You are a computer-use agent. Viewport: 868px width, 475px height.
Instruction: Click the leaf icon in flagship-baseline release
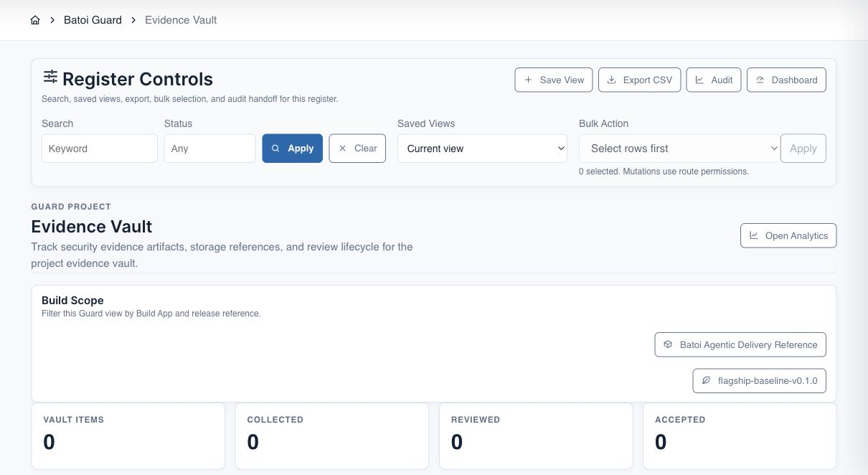coord(706,380)
